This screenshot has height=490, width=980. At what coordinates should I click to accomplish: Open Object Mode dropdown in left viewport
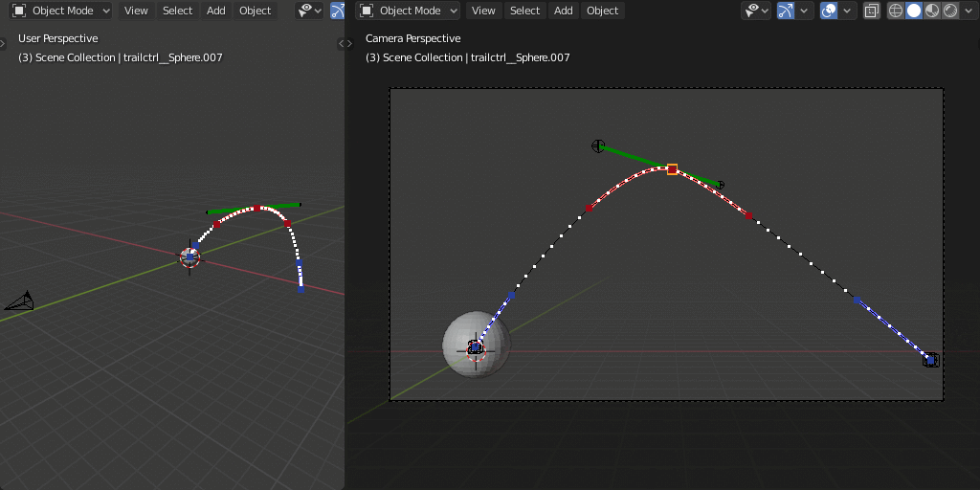(x=61, y=11)
